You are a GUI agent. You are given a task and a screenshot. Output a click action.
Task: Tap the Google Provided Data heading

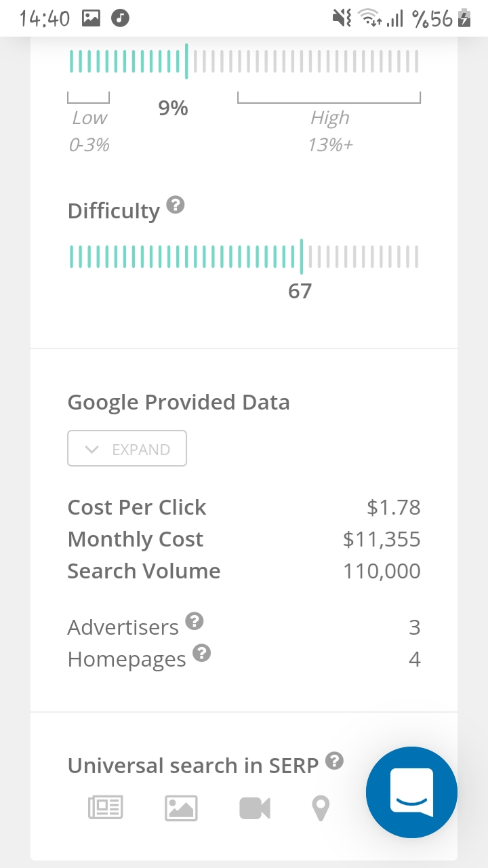pyautogui.click(x=179, y=403)
